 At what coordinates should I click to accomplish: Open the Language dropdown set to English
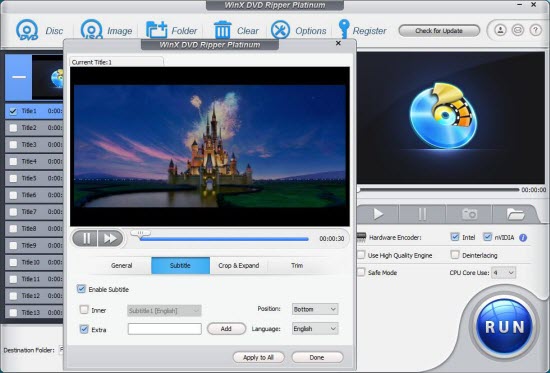pyautogui.click(x=315, y=329)
